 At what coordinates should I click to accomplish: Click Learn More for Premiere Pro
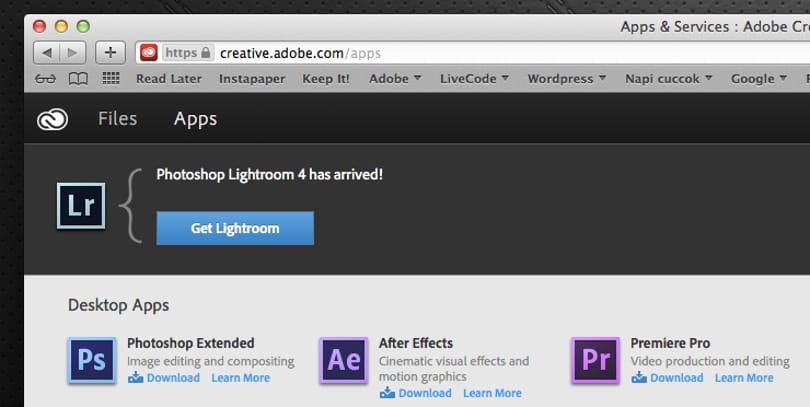coord(744,378)
